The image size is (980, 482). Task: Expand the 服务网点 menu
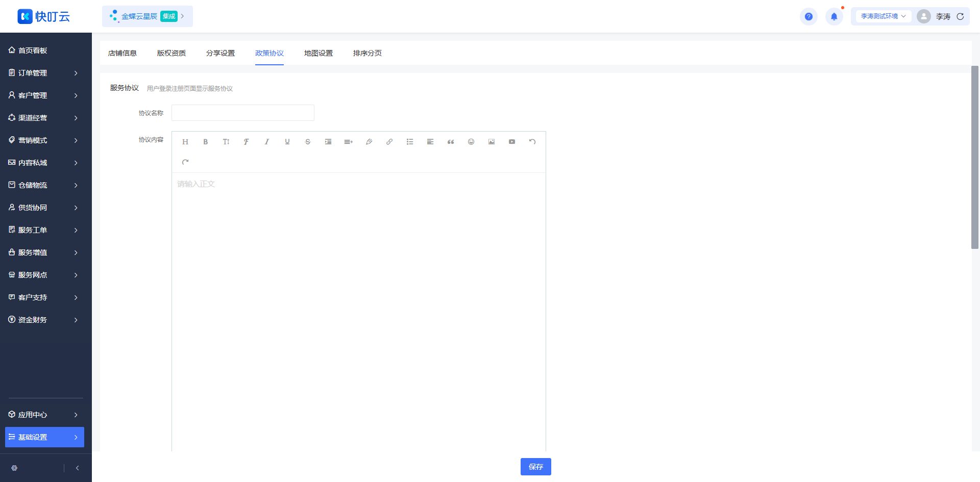(x=44, y=275)
